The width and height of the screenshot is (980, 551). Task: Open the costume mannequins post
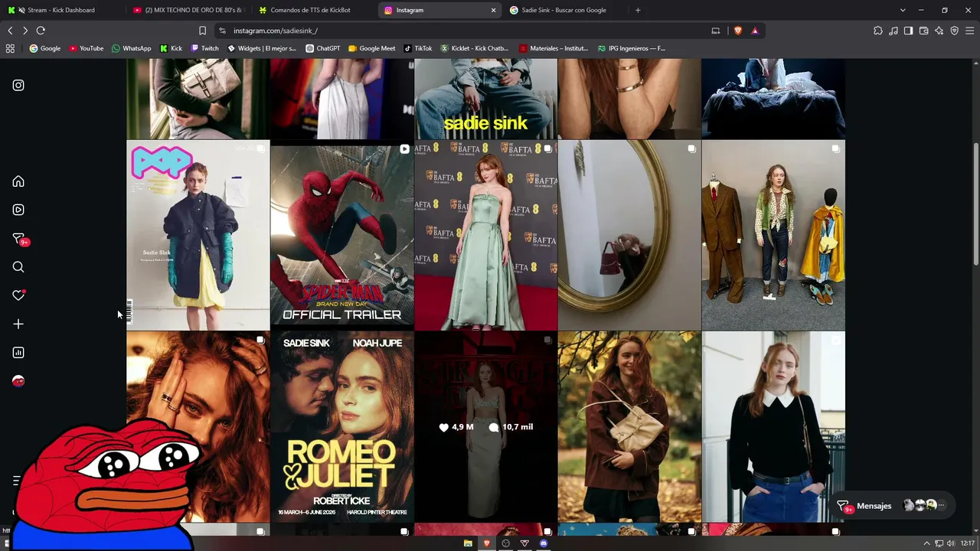tap(773, 235)
